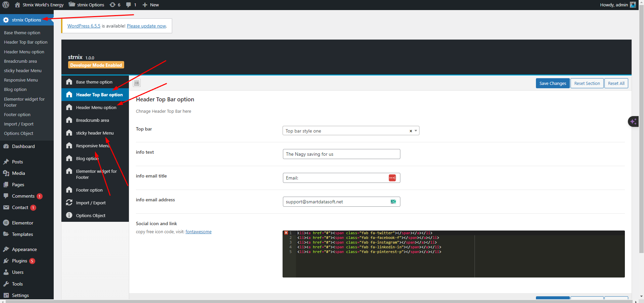Click the Plugins plug icon
Viewport: 644px width, 303px height.
point(6,261)
